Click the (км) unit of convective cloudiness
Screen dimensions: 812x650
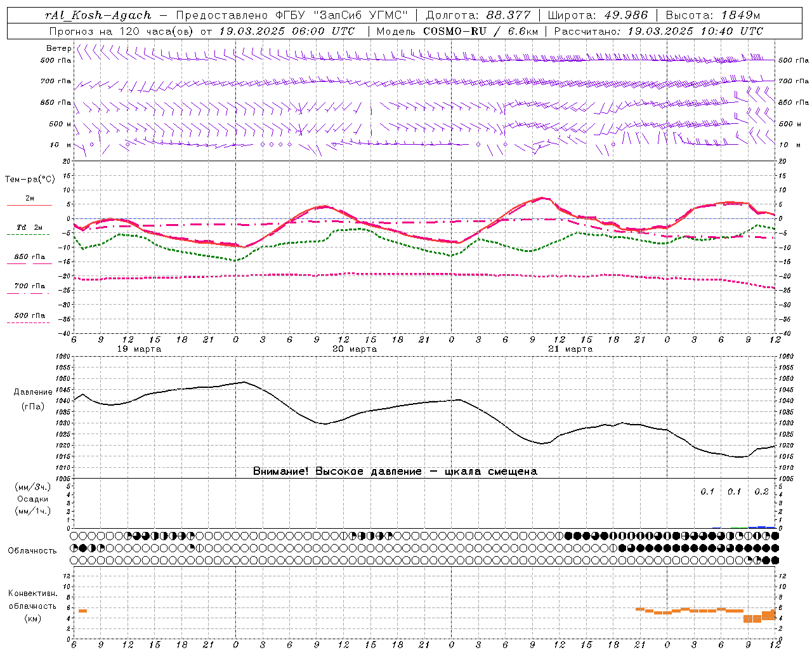tap(32, 618)
